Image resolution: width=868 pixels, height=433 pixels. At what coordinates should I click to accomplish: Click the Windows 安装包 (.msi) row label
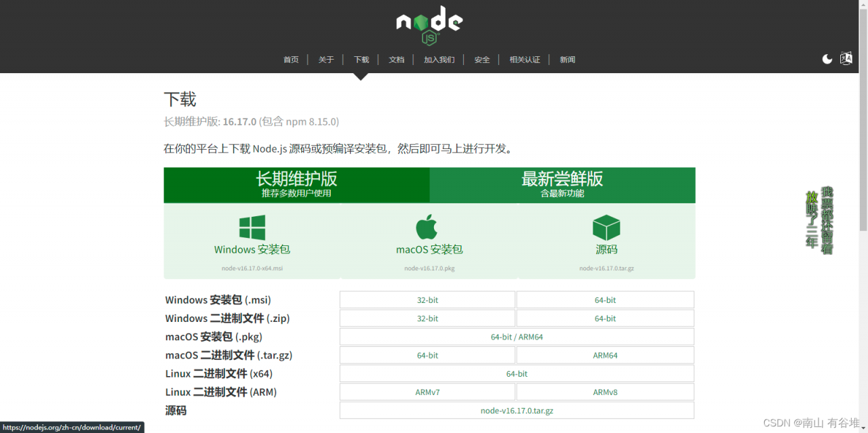[x=218, y=300]
